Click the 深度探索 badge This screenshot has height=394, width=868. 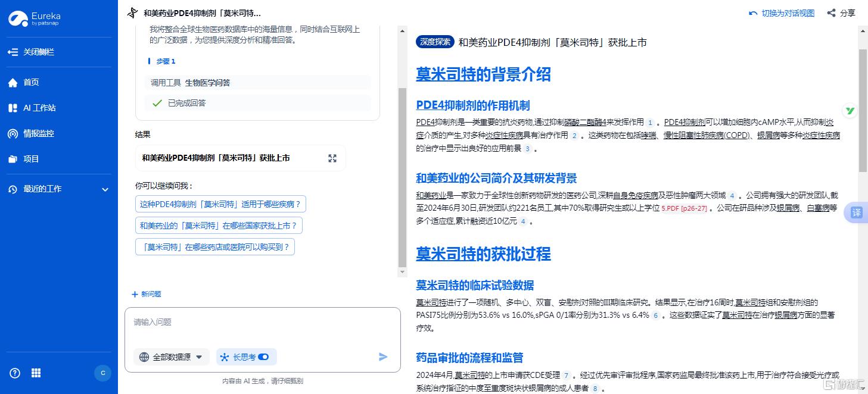coord(435,42)
